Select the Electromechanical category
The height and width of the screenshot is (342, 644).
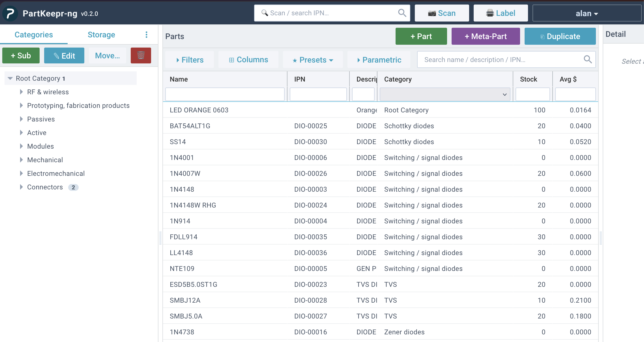[56, 174]
